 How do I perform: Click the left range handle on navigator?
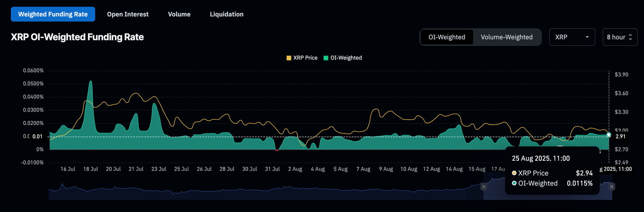(483, 187)
